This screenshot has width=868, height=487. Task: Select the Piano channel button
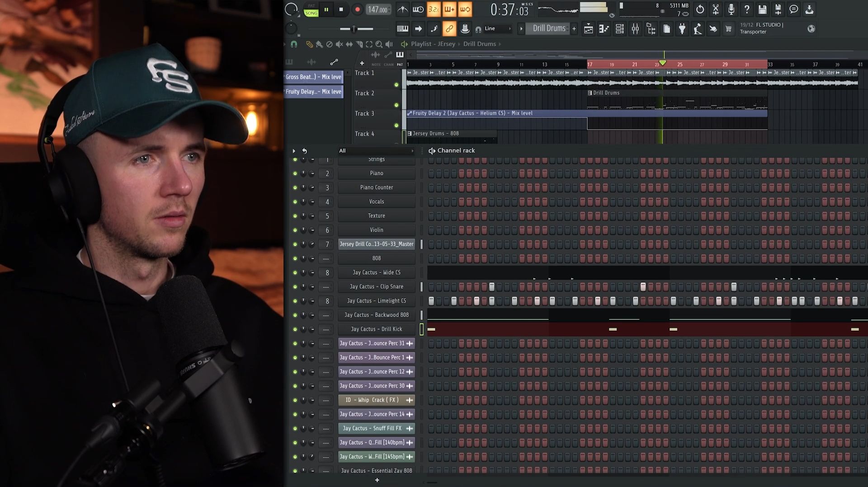click(376, 173)
